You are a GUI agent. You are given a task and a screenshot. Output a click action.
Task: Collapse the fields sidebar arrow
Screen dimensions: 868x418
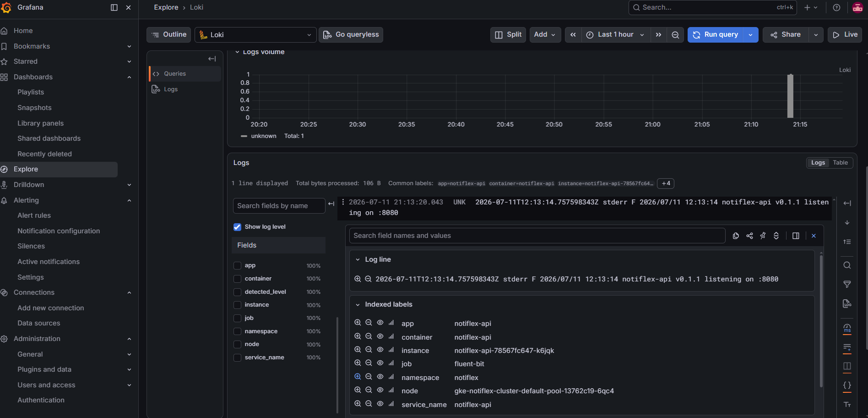[x=331, y=204]
